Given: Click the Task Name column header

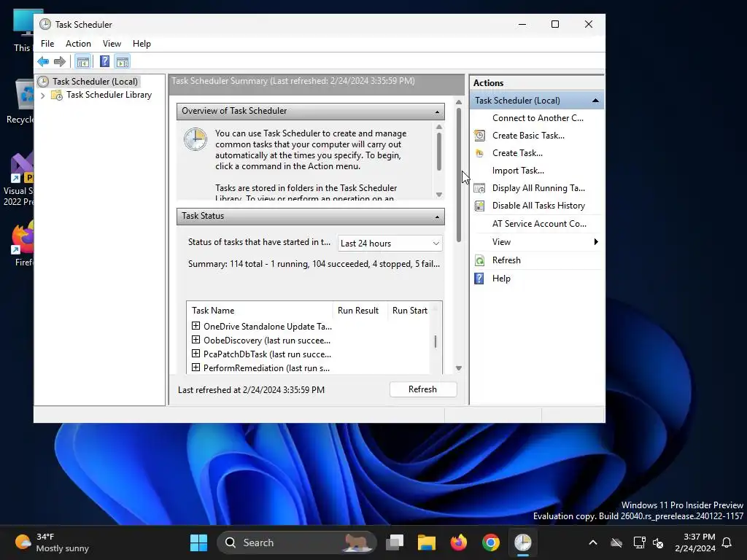Looking at the screenshot, I should (260, 311).
